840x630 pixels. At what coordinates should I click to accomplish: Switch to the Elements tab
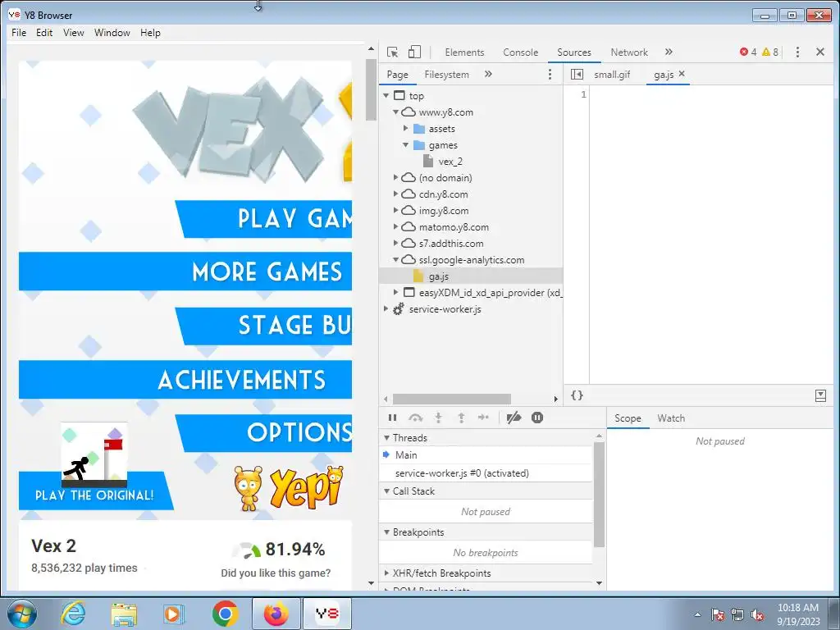(464, 52)
